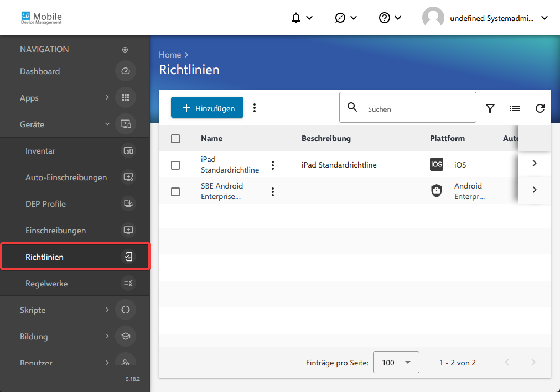The width and height of the screenshot is (560, 392).
Task: Click the refresh table icon
Action: (x=540, y=108)
